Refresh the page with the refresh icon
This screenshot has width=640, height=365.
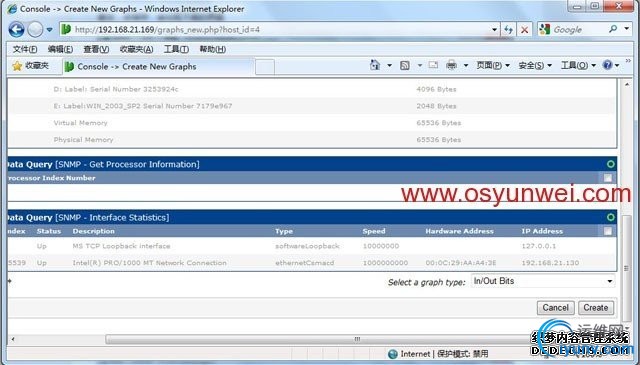tap(508, 29)
